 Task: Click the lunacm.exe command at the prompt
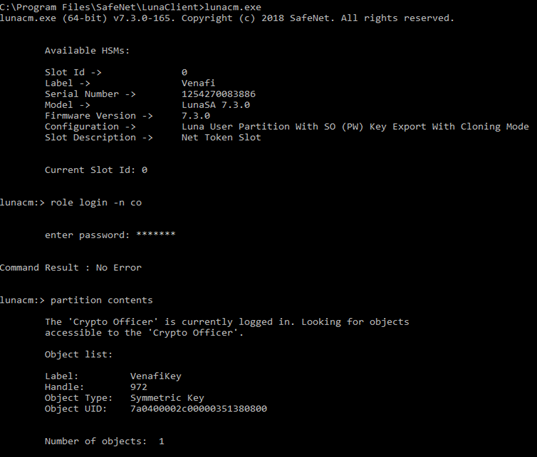point(233,7)
